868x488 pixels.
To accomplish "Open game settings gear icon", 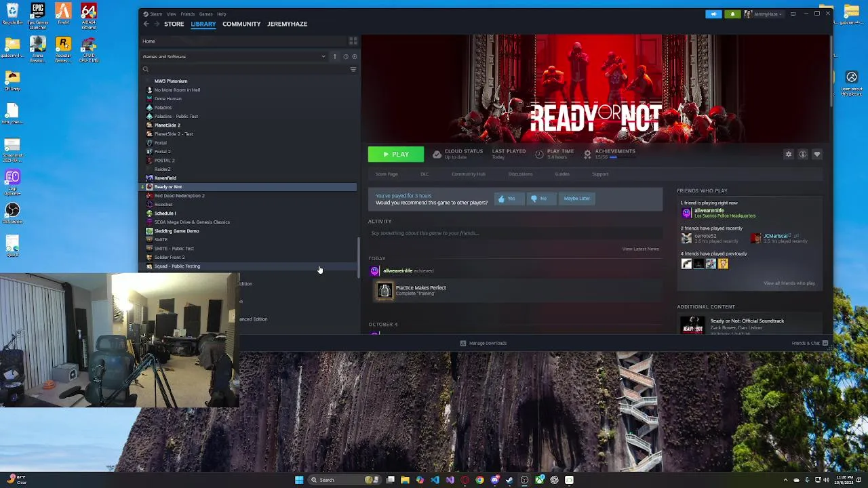I will (788, 155).
